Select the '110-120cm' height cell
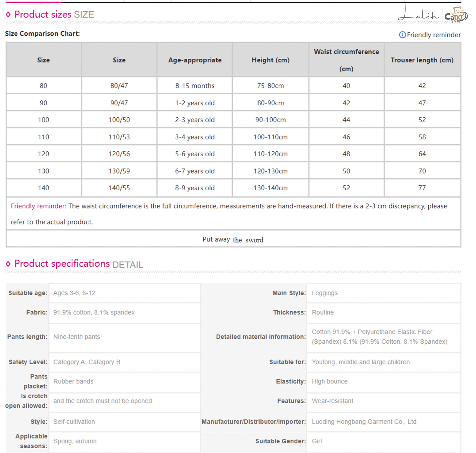Screen dimensions: 476x453 pos(271,154)
